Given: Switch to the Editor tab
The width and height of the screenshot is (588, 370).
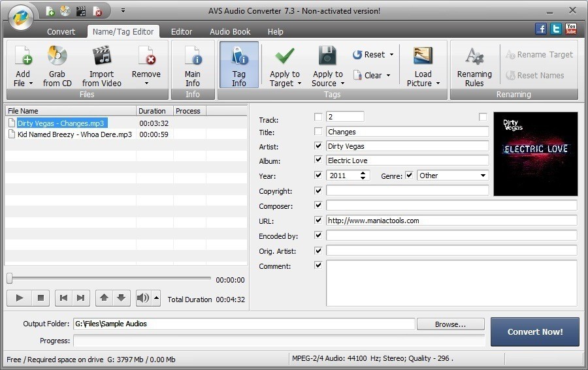Looking at the screenshot, I should 182,32.
